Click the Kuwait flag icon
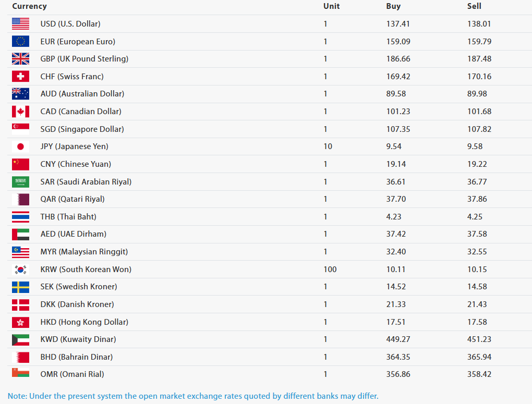The height and width of the screenshot is (404, 532). point(20,339)
